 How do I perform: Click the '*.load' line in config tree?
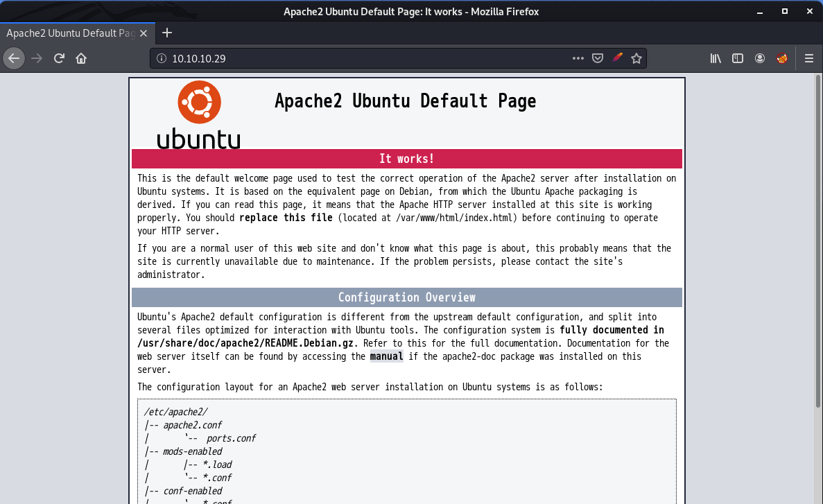click(217, 464)
